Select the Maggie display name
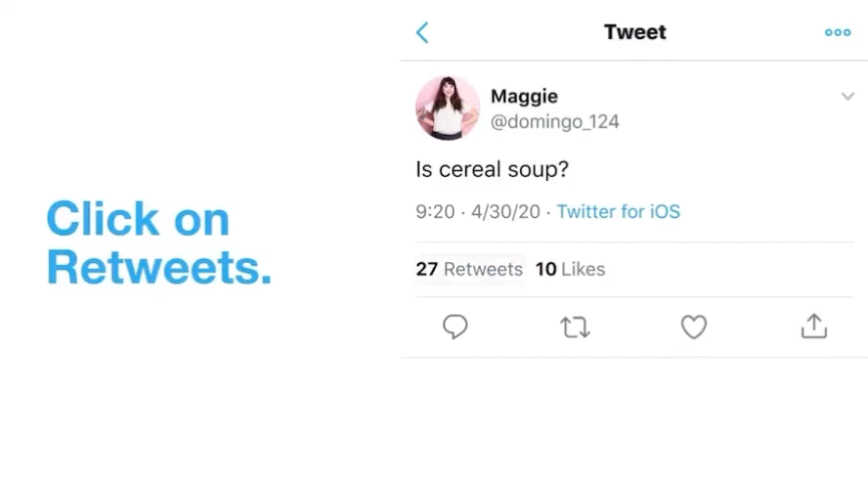The height and width of the screenshot is (483, 868). pos(524,96)
